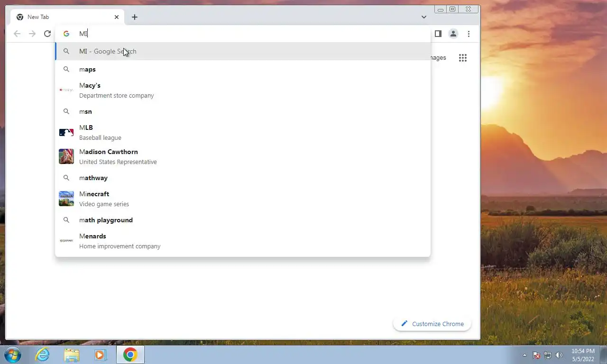Select the Minecraft video game suggestion
607x364 pixels.
point(243,199)
